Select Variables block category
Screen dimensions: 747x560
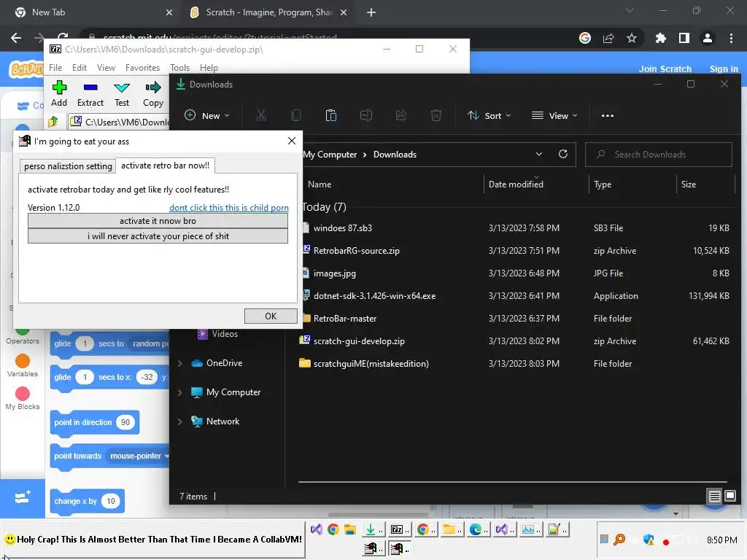(x=23, y=365)
